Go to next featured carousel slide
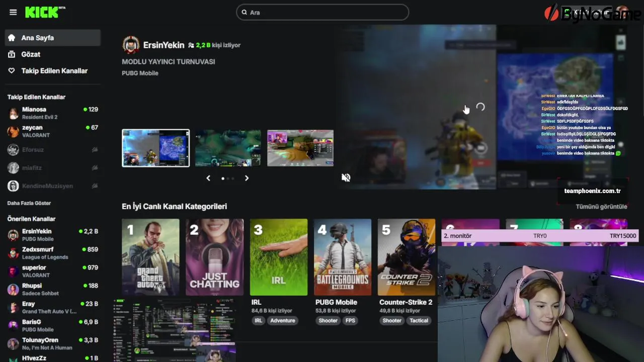 [x=247, y=178]
